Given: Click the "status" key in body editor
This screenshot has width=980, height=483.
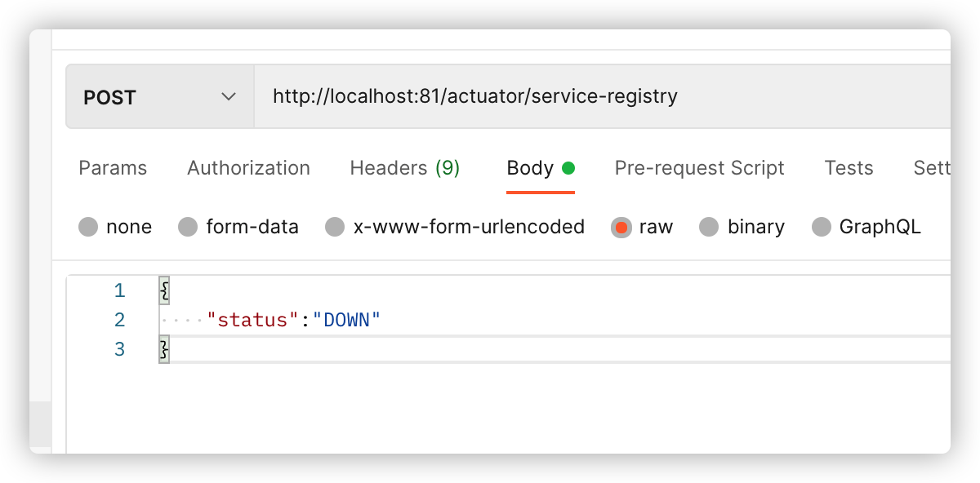Looking at the screenshot, I should 253,320.
